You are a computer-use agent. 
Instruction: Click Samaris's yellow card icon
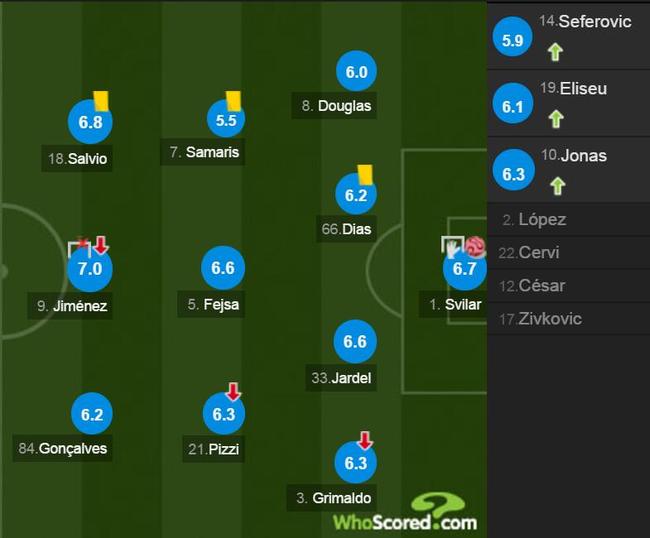[233, 101]
